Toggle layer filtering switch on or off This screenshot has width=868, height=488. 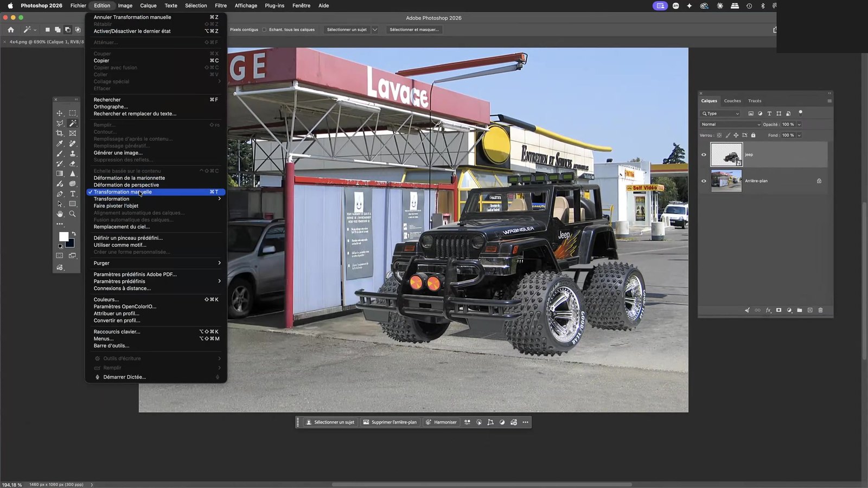[800, 113]
